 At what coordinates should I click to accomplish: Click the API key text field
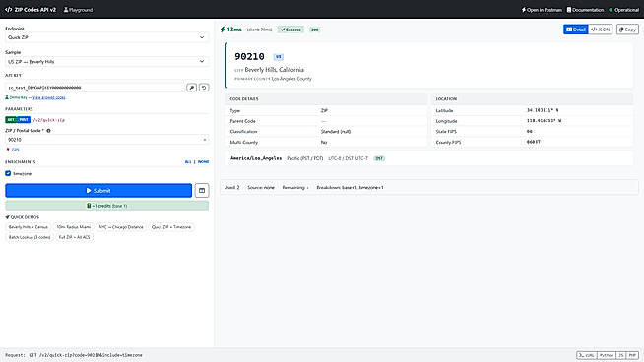95,88
